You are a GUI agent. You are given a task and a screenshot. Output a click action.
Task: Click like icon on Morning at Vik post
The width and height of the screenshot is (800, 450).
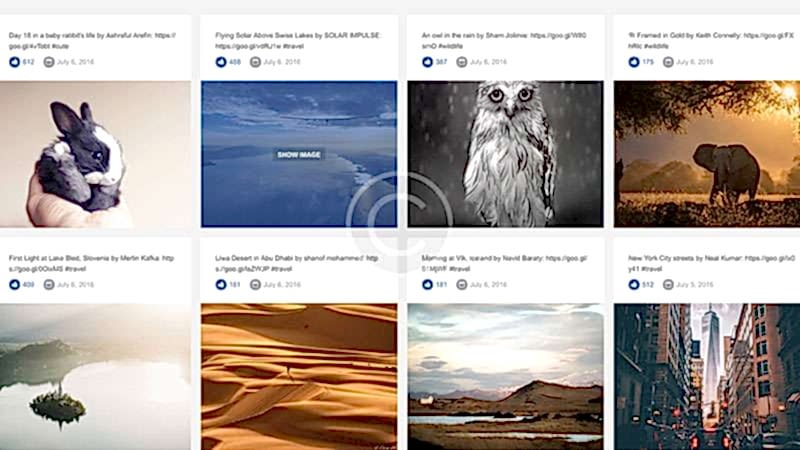coord(428,285)
